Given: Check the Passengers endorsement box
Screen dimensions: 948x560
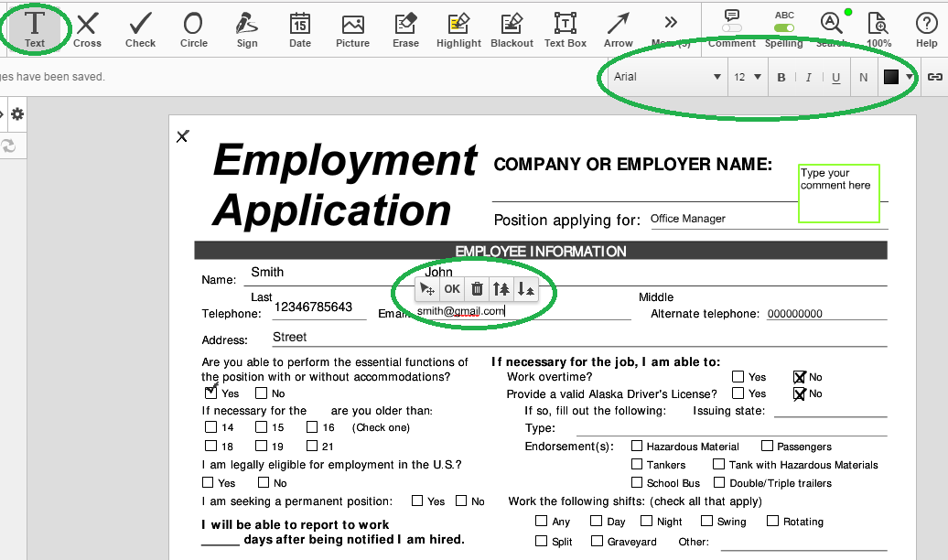Looking at the screenshot, I should [767, 446].
